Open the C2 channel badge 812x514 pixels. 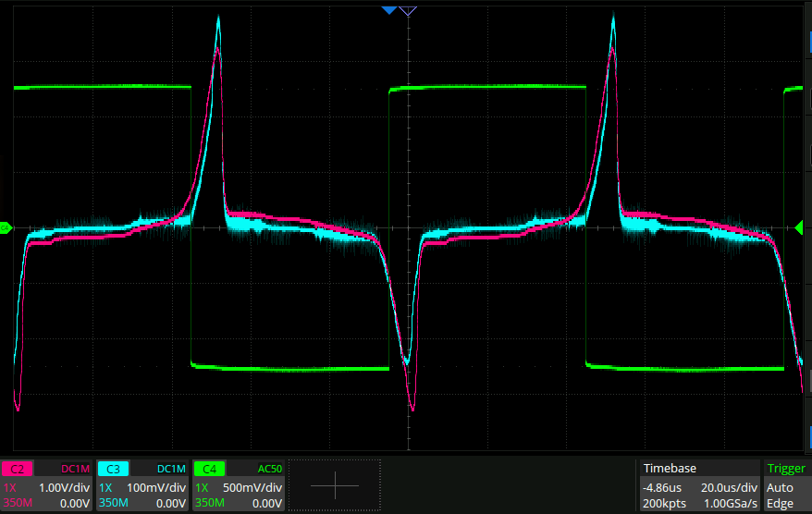click(x=18, y=469)
